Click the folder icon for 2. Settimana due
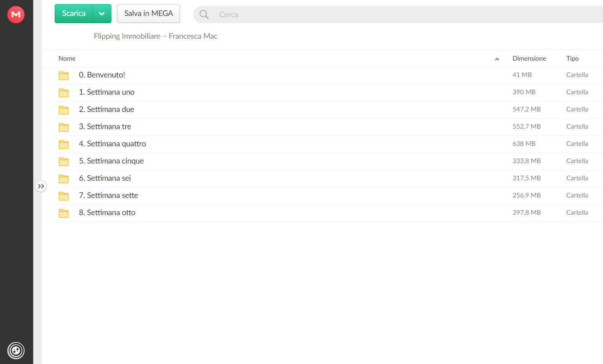603x364 pixels. tap(64, 110)
